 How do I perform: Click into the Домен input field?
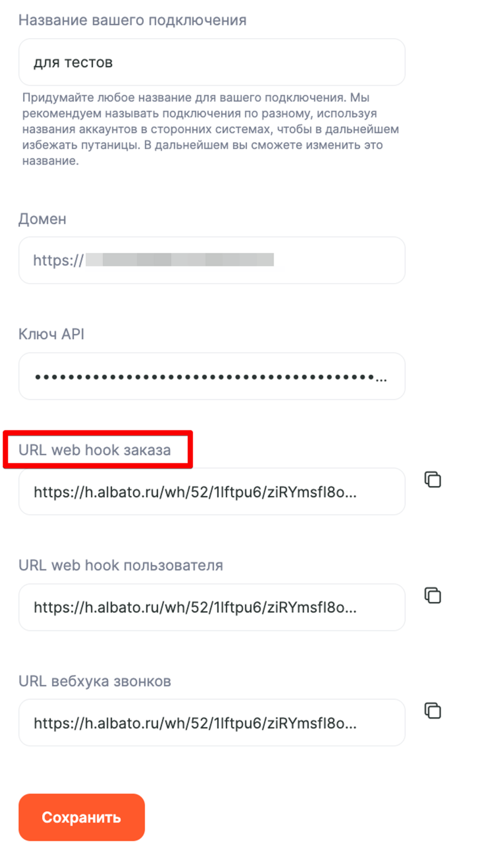pos(212,260)
